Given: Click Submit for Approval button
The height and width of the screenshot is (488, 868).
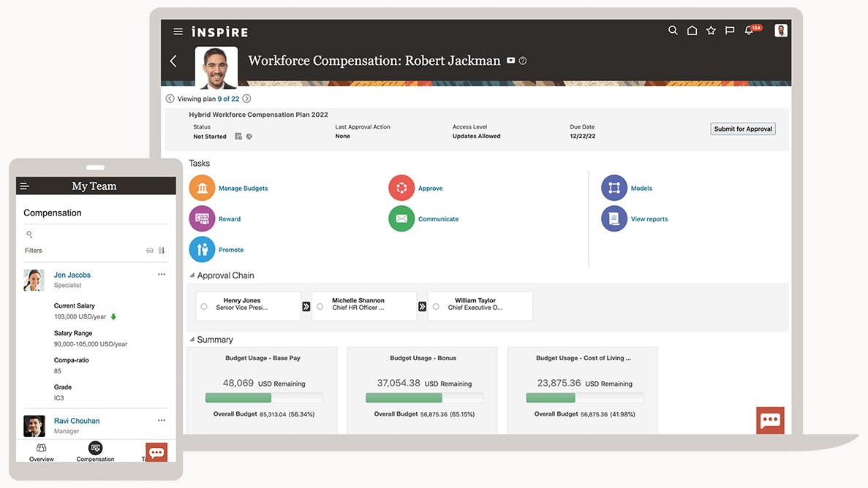Looking at the screenshot, I should (x=742, y=129).
